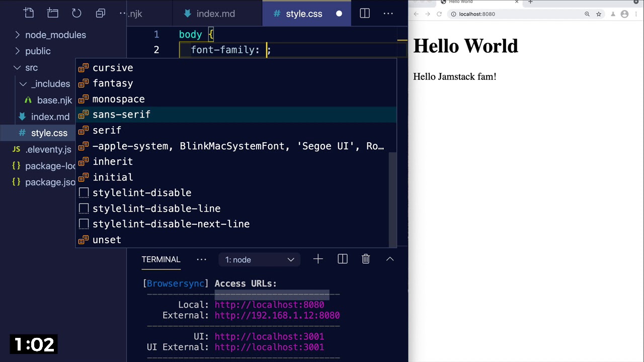Kill the terminal with trash icon
Viewport: 644px width, 362px height.
366,259
